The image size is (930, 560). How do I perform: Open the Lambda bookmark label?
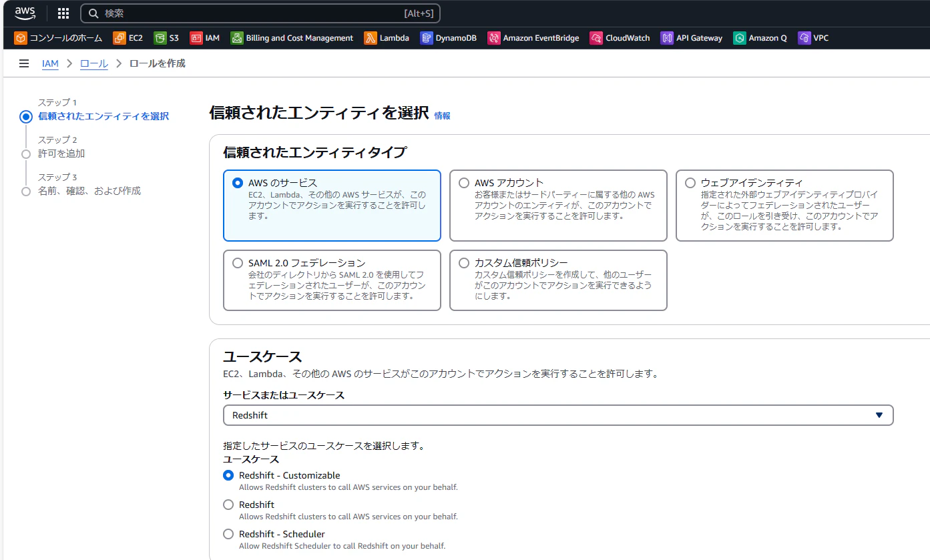(x=395, y=38)
